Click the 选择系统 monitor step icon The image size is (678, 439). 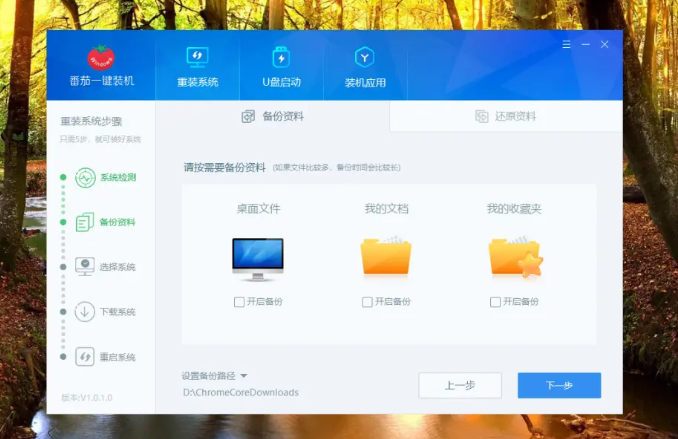click(85, 267)
